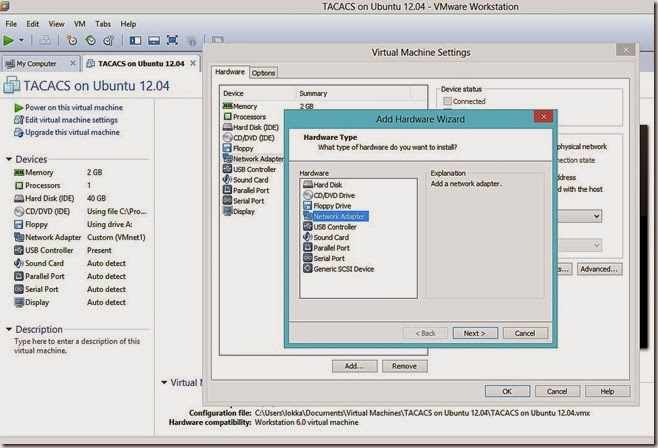Open the snapshot manager toolbar icon
The height and width of the screenshot is (448, 658).
pyautogui.click(x=109, y=41)
